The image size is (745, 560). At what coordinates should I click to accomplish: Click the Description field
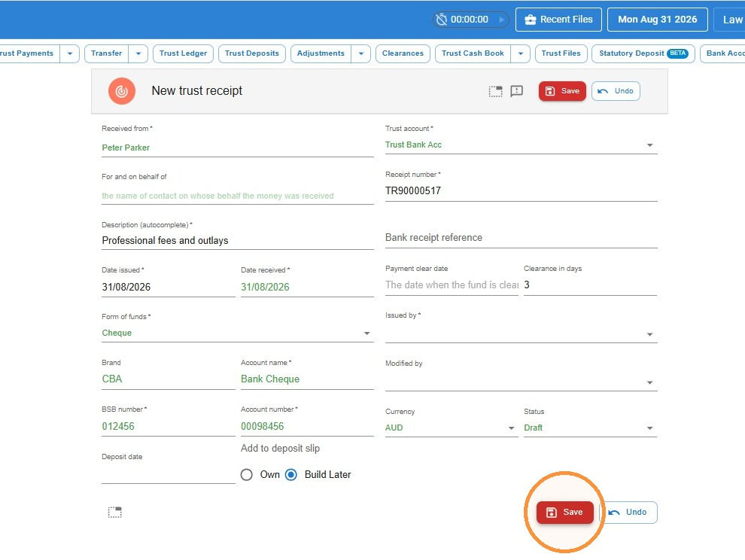pyautogui.click(x=238, y=240)
